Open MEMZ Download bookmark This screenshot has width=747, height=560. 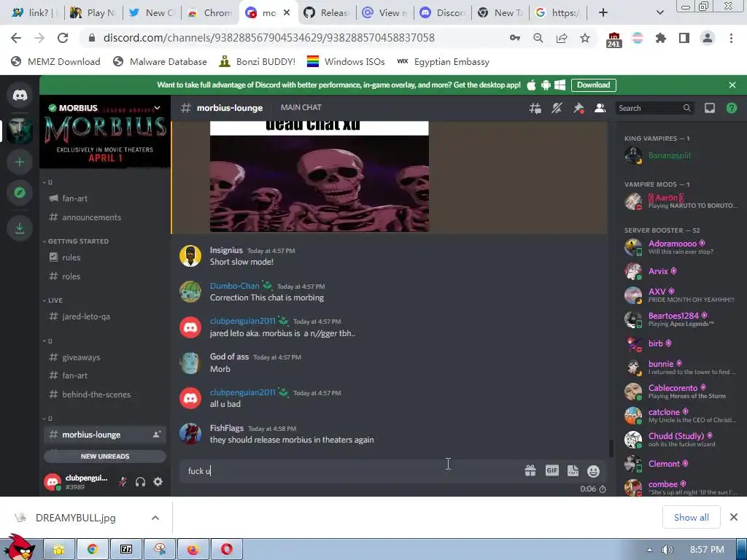pos(55,62)
